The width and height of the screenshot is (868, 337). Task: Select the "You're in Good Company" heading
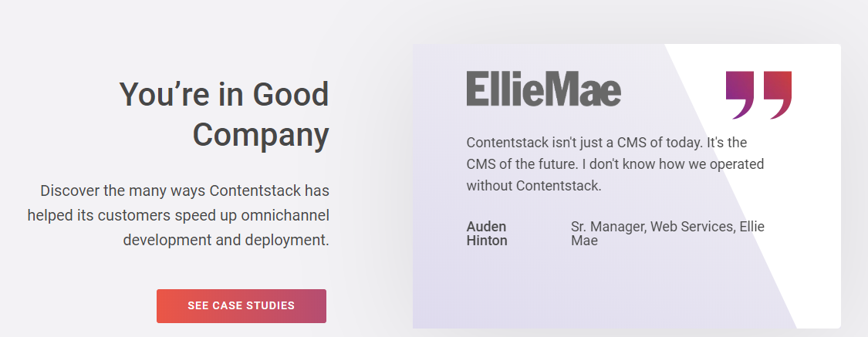pyautogui.click(x=224, y=114)
